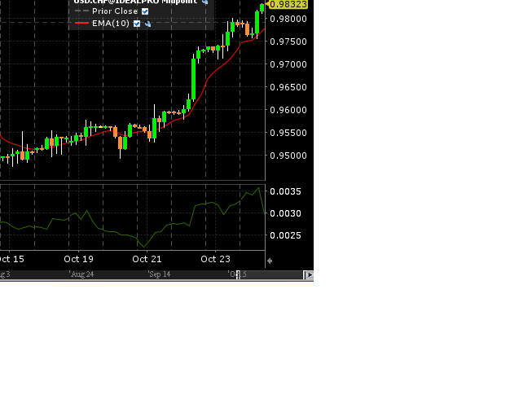Open USD.CHF Midpoint wrench settings icon
This screenshot has height=399, width=532.
(205, 2)
